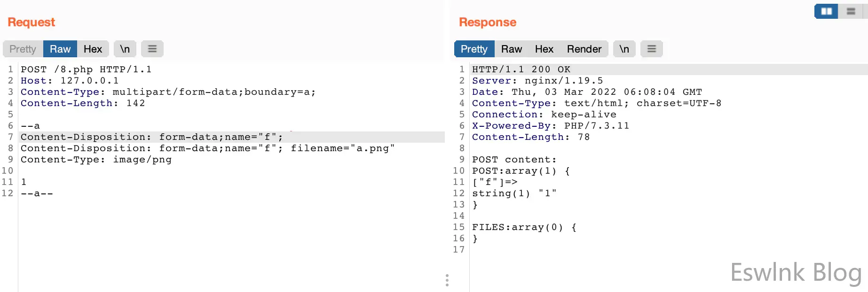The height and width of the screenshot is (292, 868).
Task: Open the Response message options menu icon
Action: (x=651, y=49)
